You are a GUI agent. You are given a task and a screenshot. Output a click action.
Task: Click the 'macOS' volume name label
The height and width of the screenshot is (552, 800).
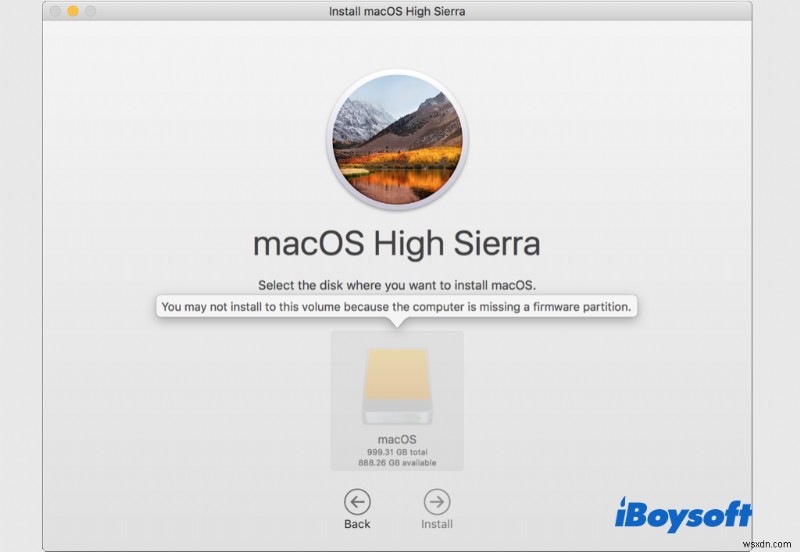coord(397,439)
